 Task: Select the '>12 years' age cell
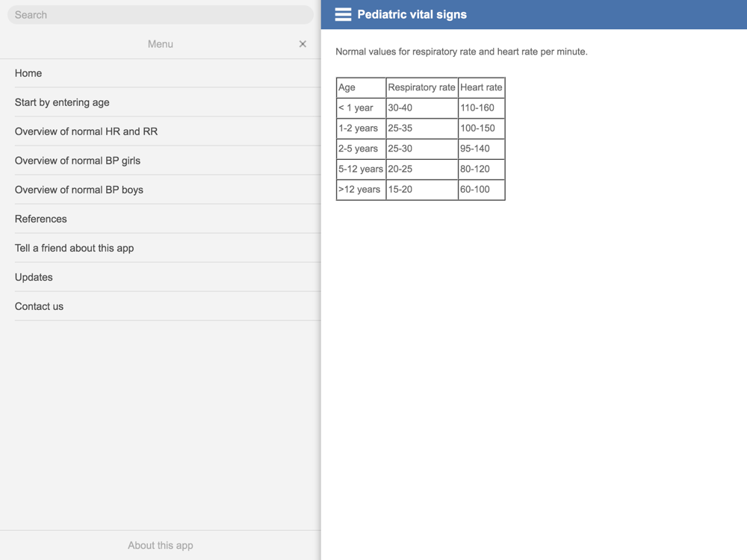(361, 190)
